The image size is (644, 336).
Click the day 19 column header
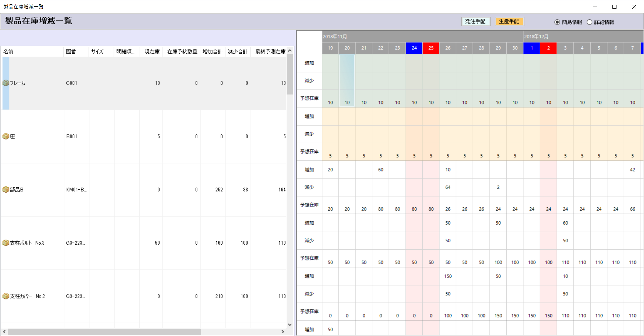pyautogui.click(x=330, y=48)
